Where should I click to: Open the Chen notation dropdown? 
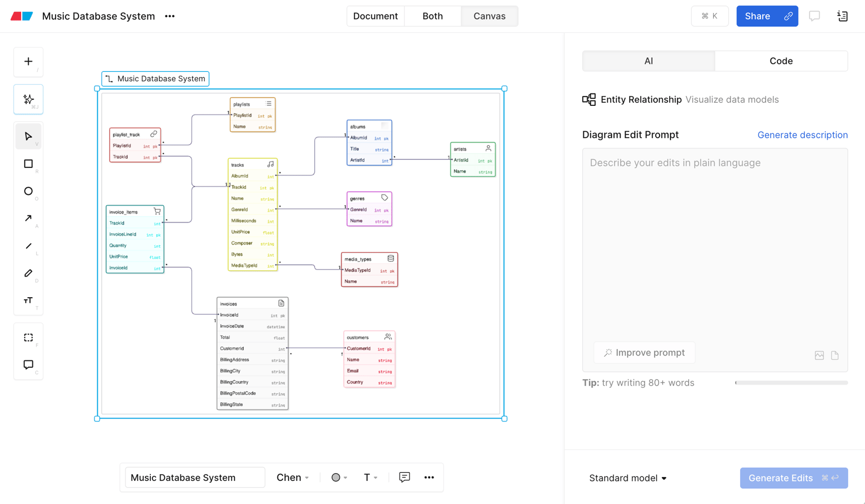click(292, 478)
